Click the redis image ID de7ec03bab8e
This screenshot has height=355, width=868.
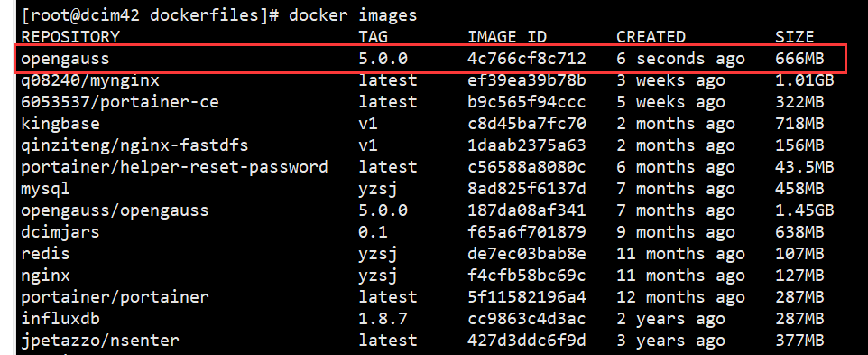point(526,253)
